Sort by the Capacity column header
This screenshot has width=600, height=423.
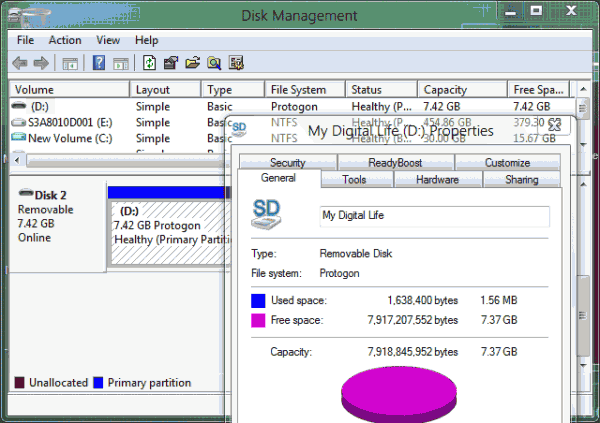click(x=462, y=90)
